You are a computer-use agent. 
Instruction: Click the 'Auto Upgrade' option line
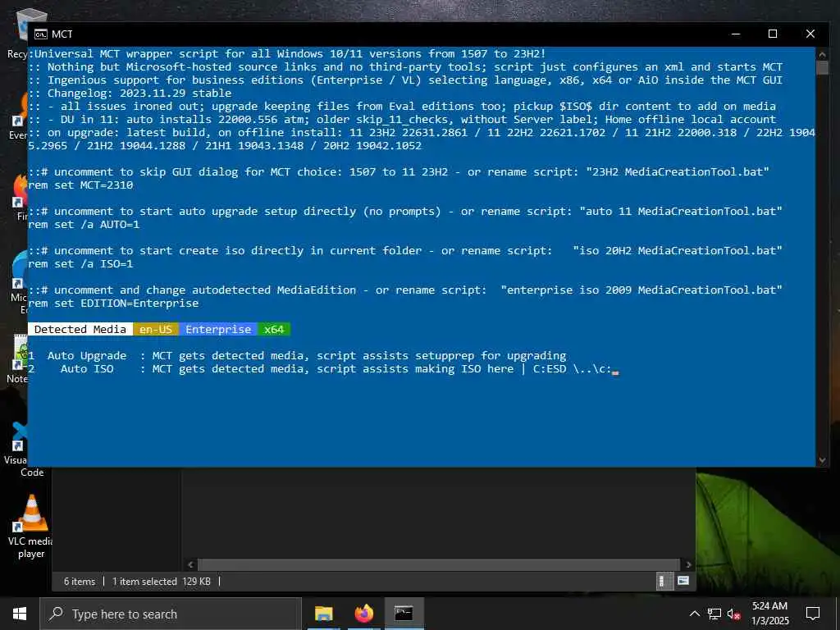click(297, 356)
